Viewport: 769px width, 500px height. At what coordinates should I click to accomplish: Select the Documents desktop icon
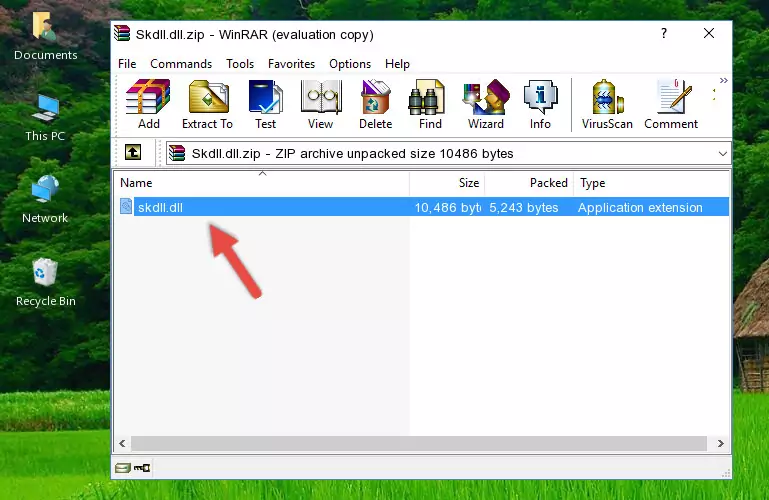(45, 37)
